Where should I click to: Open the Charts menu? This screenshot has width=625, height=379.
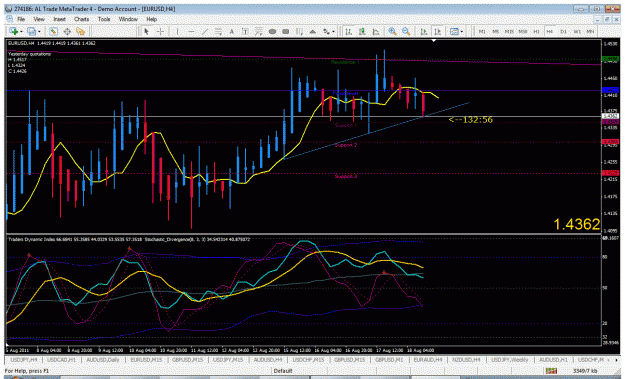pyautogui.click(x=81, y=19)
